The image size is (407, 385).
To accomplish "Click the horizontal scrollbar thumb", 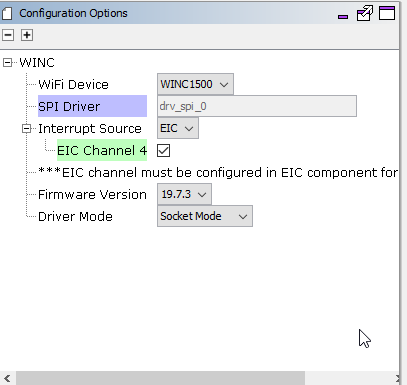I will click(160, 378).
